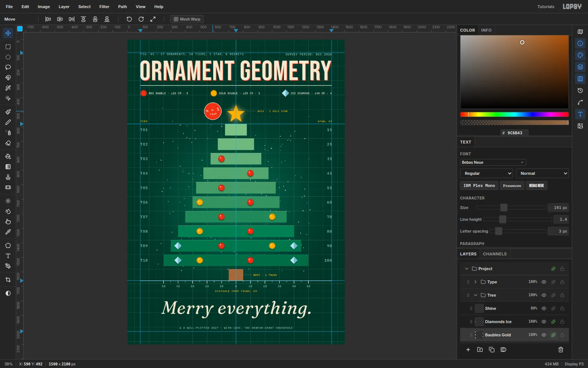Select the Clone Stamp tool
588x368 pixels.
[8, 177]
